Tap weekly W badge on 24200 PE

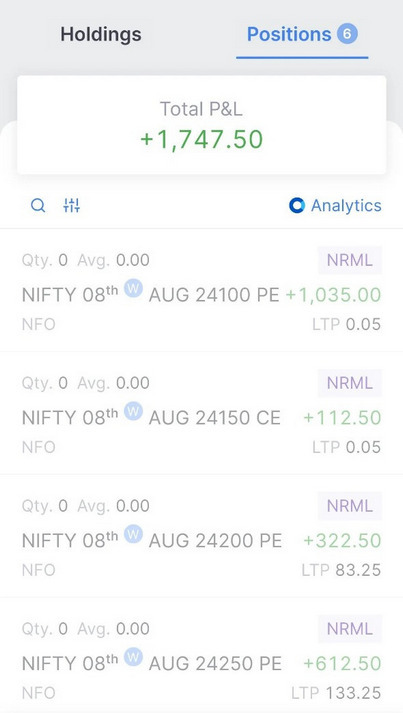(x=133, y=534)
